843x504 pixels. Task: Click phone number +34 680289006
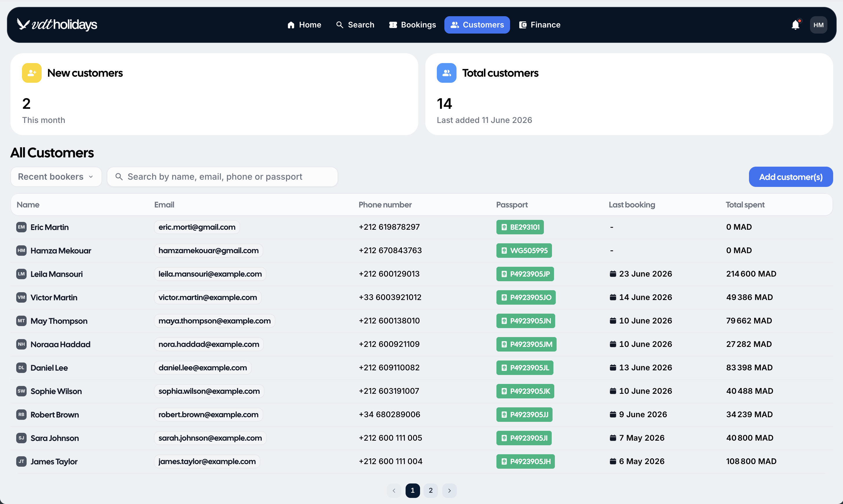(x=389, y=414)
